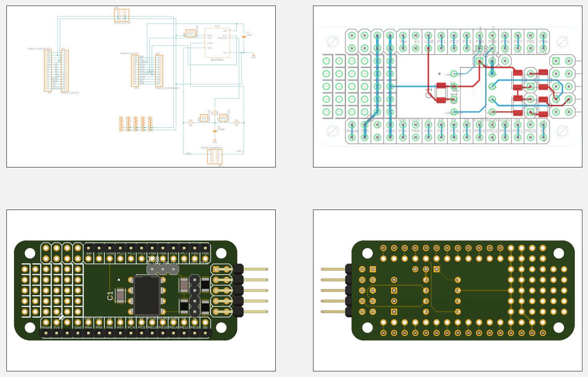This screenshot has height=377, width=588.
Task: Select the JP4 12-pin header symbol
Action: (135, 71)
